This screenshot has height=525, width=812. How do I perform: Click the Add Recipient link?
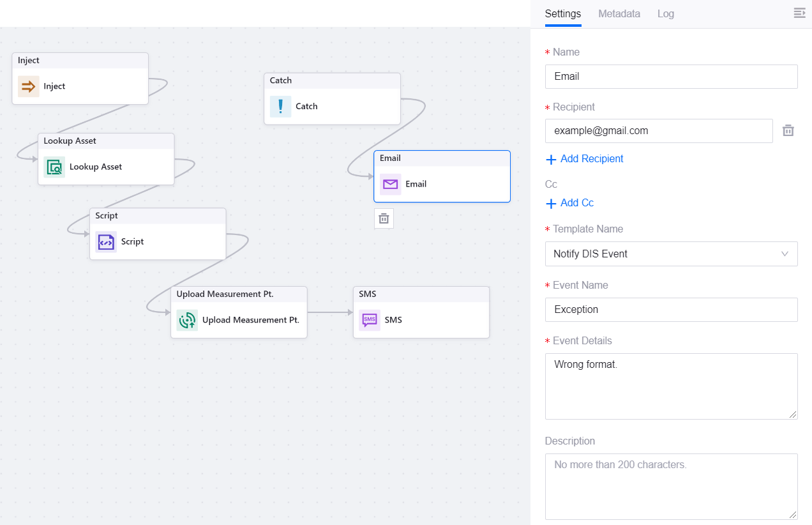coord(585,159)
